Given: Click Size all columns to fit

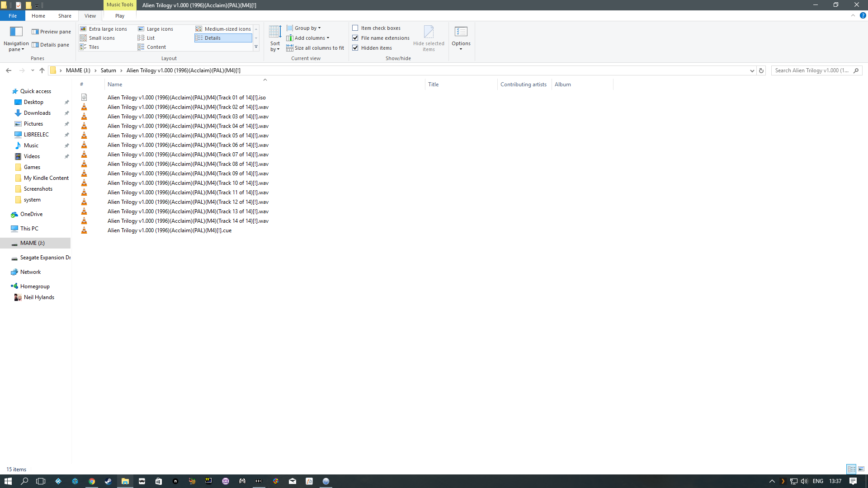Looking at the screenshot, I should 315,48.
